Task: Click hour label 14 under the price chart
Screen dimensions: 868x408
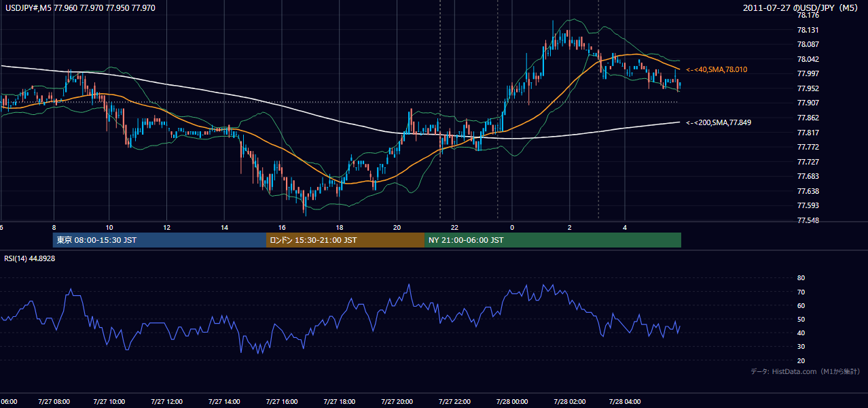Action: [x=224, y=227]
